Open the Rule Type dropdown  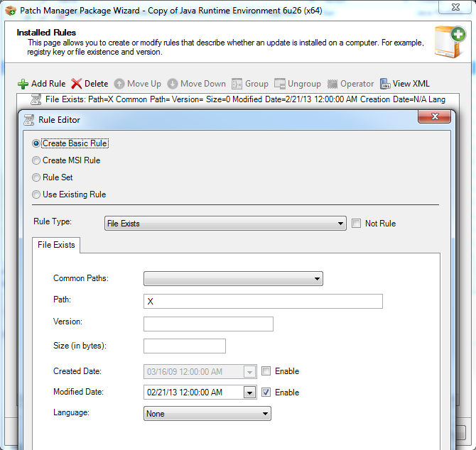pyautogui.click(x=225, y=224)
